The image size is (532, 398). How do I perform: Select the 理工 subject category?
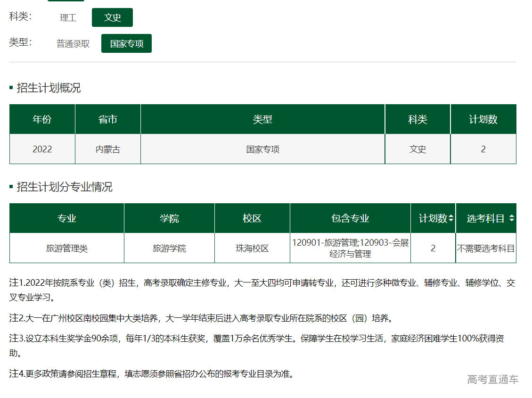pos(68,18)
